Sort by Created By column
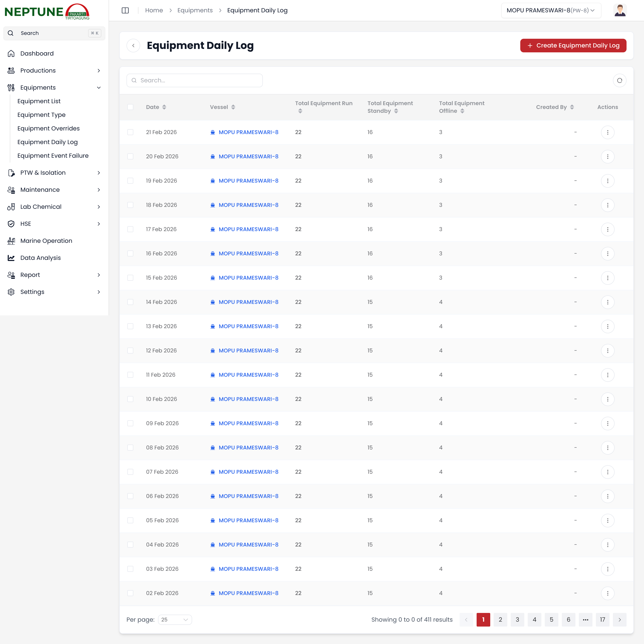Screen dimensions: 644x644 point(572,107)
